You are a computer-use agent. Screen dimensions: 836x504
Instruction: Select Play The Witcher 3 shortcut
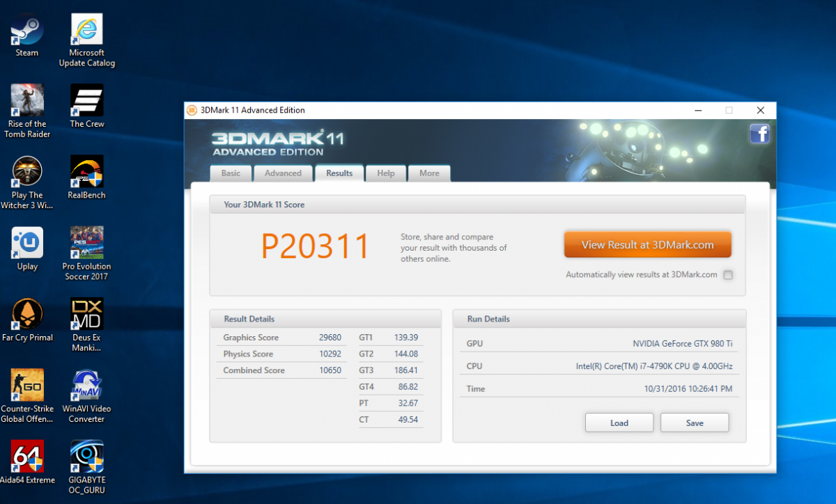(x=27, y=182)
